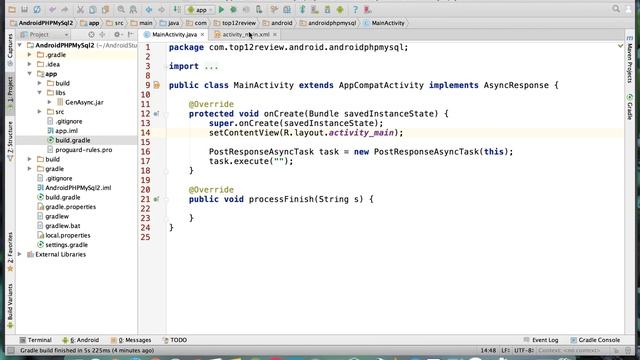
Task: Click the Redo arrow icon
Action: coord(64,9)
